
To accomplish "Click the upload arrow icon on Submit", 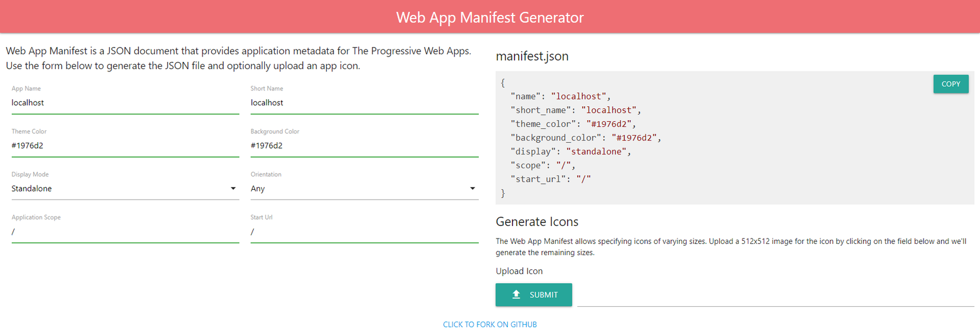I will (x=516, y=294).
